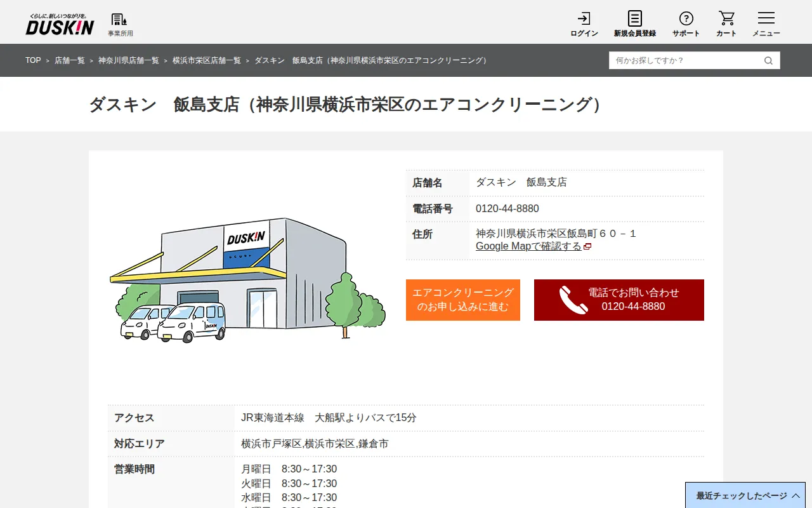Click the 電話番号 row label
The image size is (812, 508).
pyautogui.click(x=433, y=209)
